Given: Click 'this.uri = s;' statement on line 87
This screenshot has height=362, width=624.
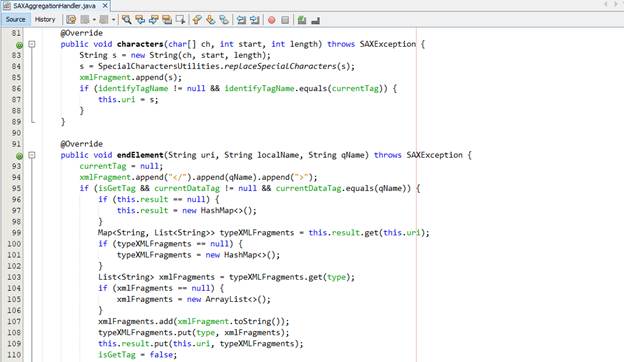Looking at the screenshot, I should tap(128, 99).
